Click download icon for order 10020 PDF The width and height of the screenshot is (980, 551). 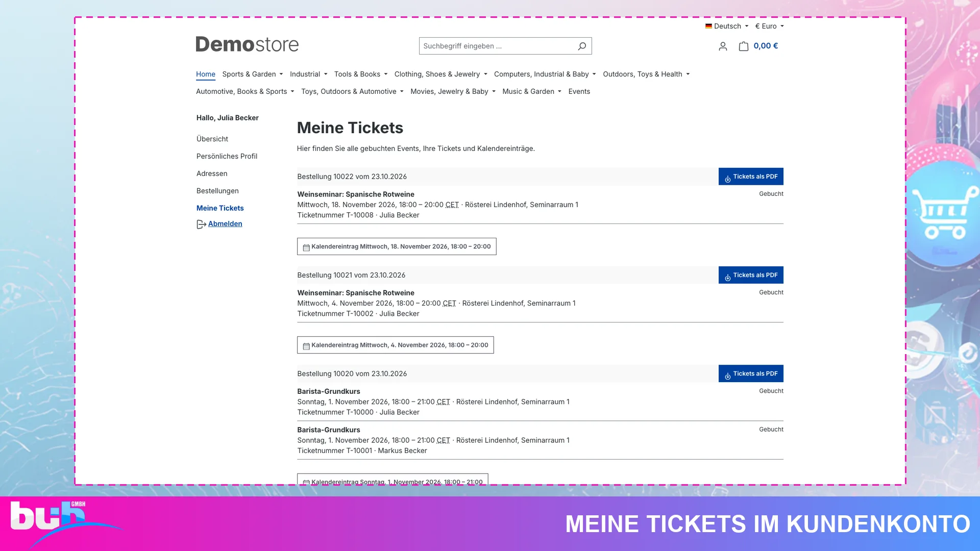pos(728,376)
